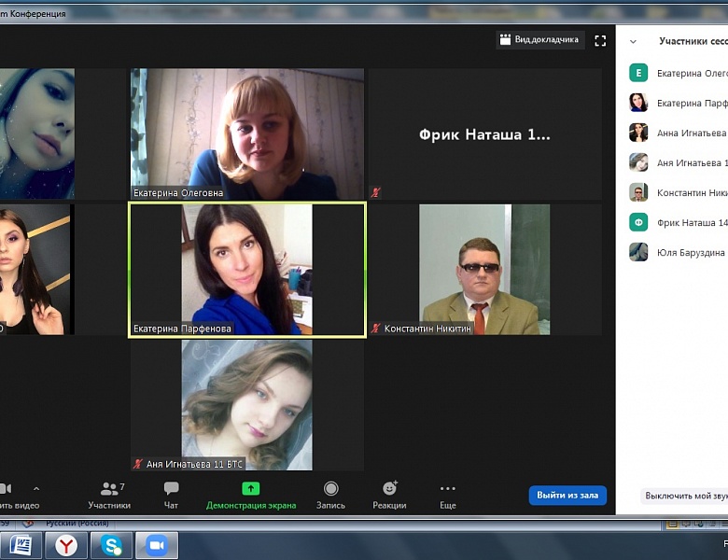Click green E avatar of Екатерина Олеговна
Screen dimensions: 728x560
click(638, 73)
